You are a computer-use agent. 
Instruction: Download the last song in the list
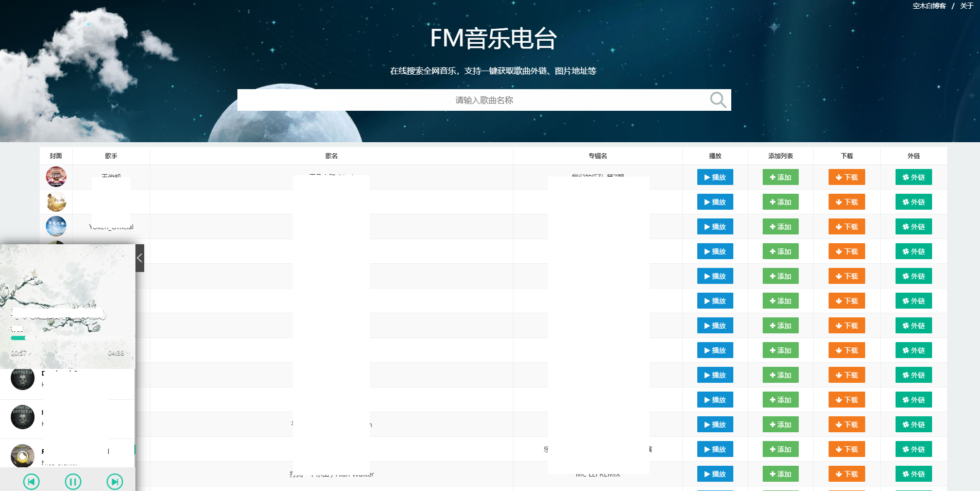[846, 473]
